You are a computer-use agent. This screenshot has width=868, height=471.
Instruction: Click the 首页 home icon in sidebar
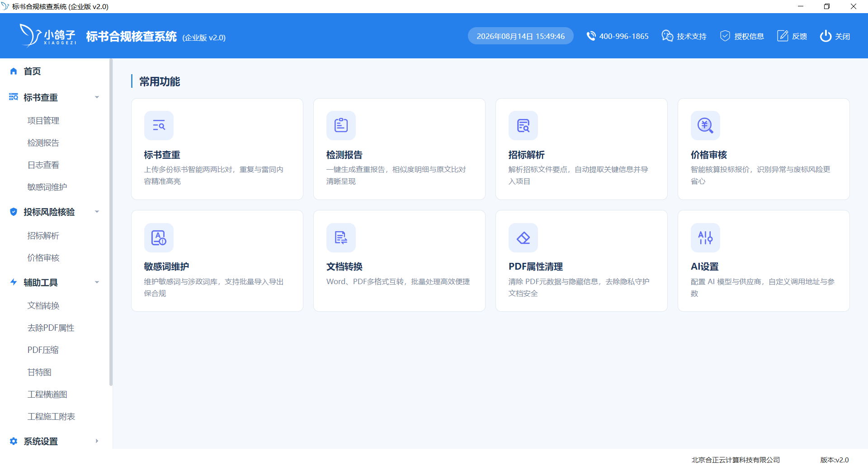[x=14, y=71]
